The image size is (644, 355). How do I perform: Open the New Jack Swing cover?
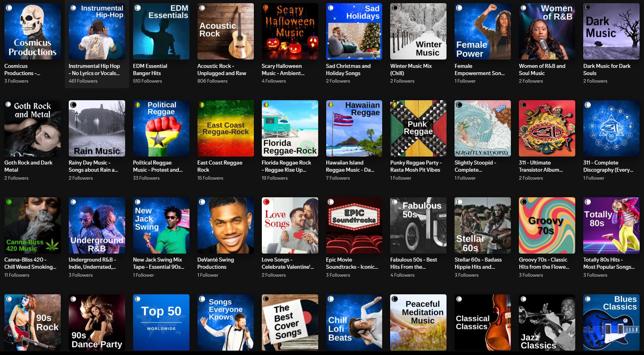[x=161, y=225]
